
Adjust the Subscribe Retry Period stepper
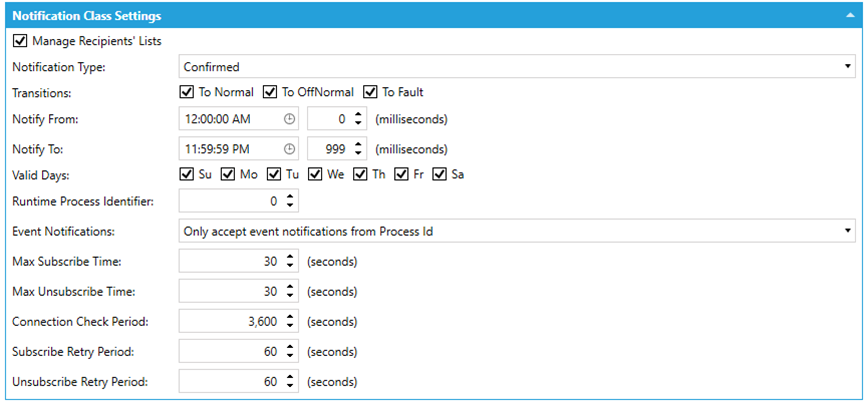(x=290, y=352)
